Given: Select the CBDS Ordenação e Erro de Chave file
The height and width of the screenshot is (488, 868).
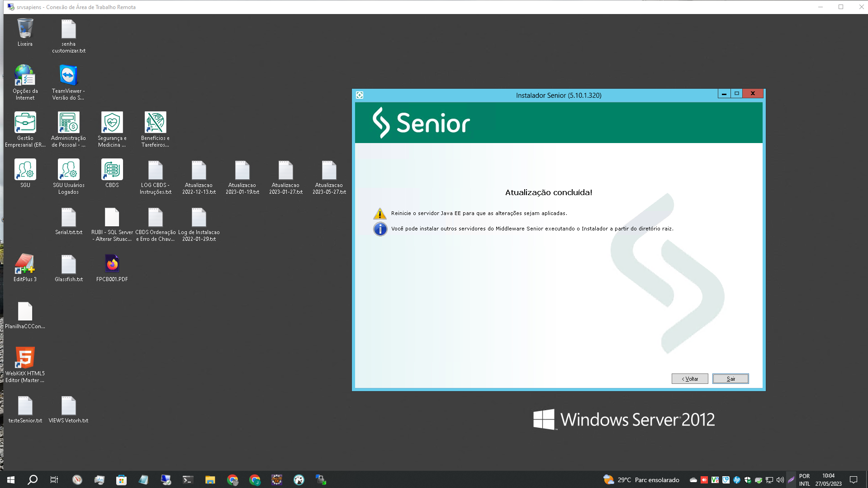Looking at the screenshot, I should tap(156, 225).
